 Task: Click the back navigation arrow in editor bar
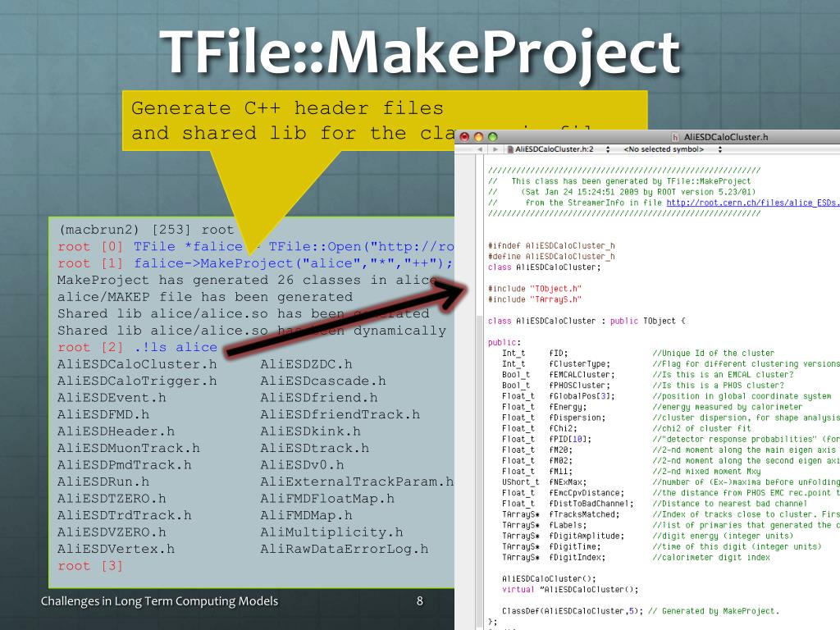[x=479, y=149]
